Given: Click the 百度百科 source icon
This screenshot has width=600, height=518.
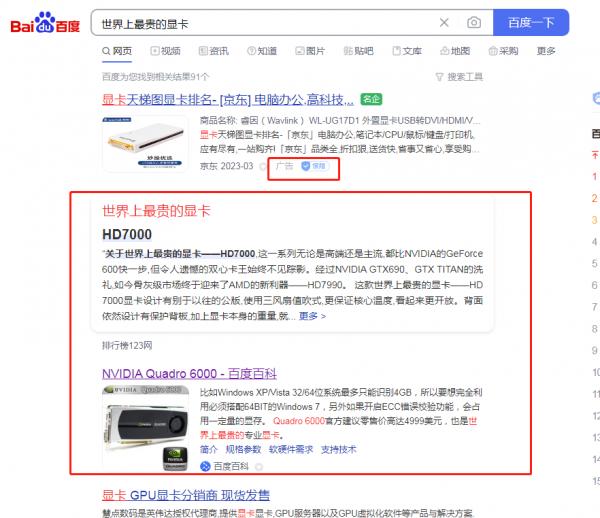Looking at the screenshot, I should pyautogui.click(x=205, y=466).
